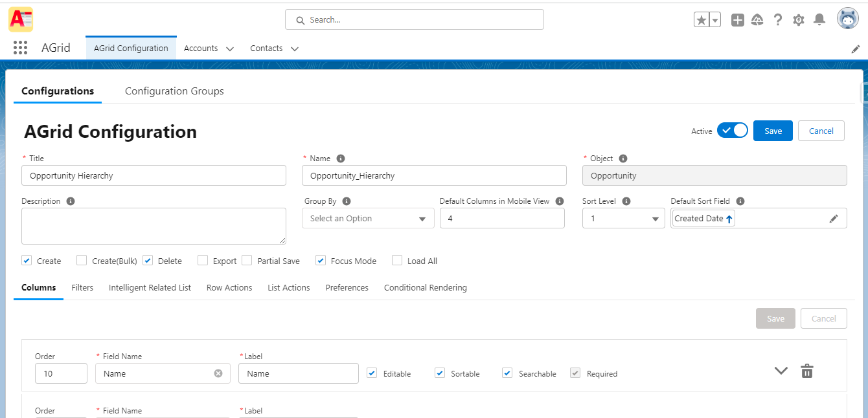
Task: Click the info icon next to Description
Action: (71, 201)
